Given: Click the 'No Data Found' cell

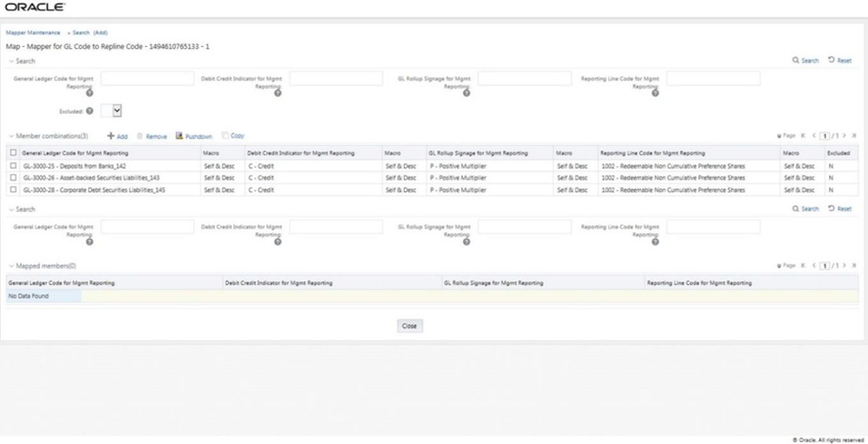Looking at the screenshot, I should coord(43,296).
